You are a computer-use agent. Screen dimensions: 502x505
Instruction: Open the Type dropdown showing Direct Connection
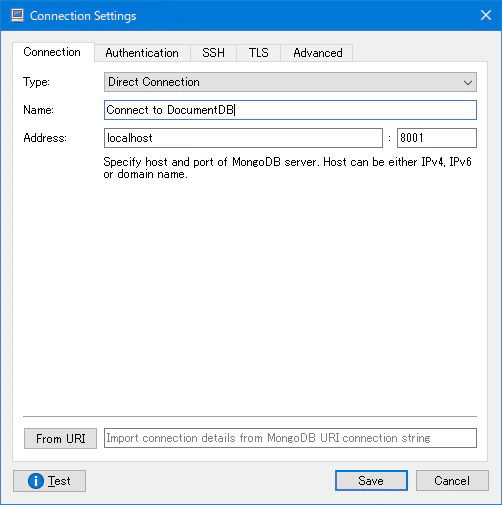[290, 82]
